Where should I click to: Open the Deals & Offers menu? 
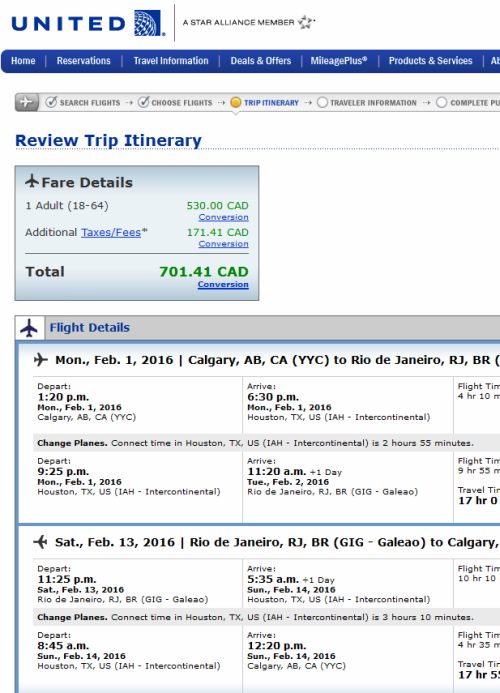point(261,61)
